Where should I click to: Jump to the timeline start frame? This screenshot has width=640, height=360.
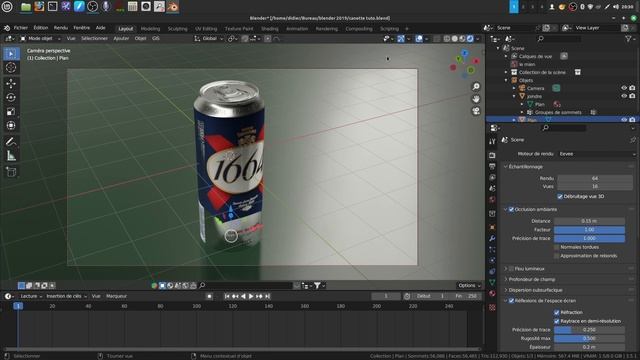(x=227, y=296)
